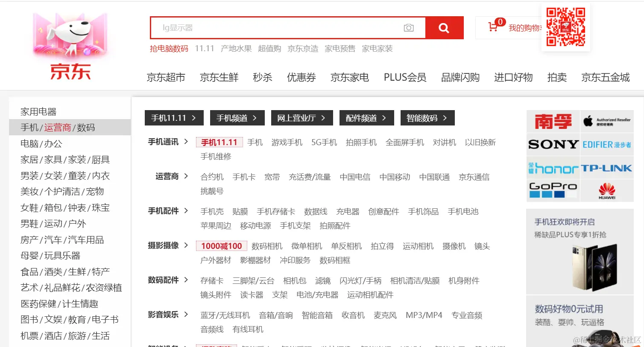Open the 手机存储卡 link
The width and height of the screenshot is (644, 347).
pos(276,211)
